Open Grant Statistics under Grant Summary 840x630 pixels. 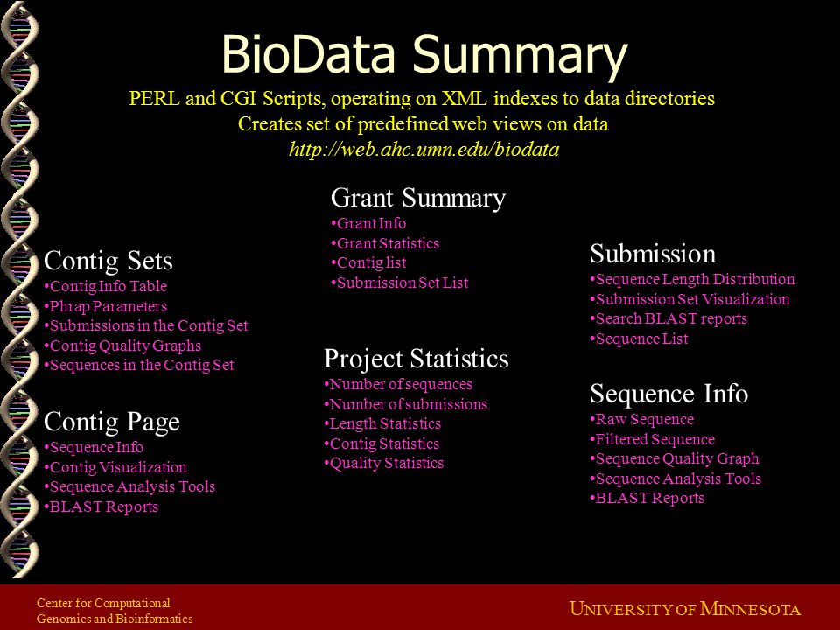(385, 243)
